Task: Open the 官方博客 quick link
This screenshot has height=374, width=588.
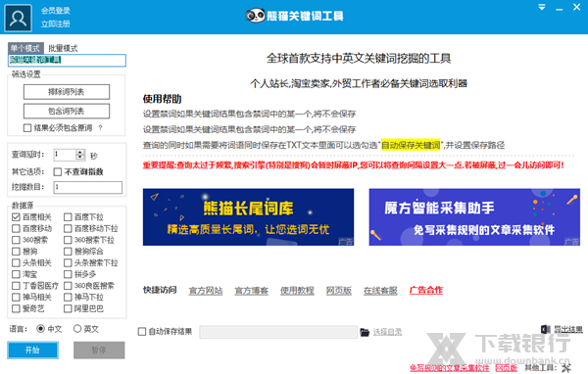Action: (251, 291)
